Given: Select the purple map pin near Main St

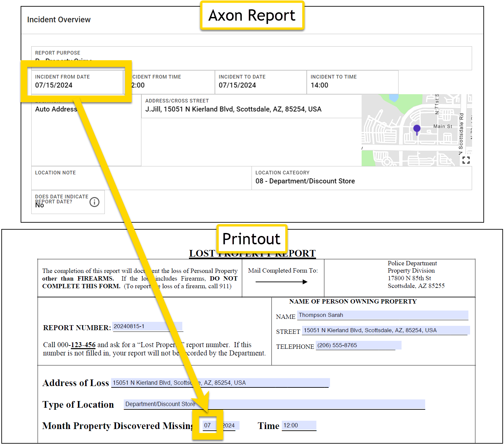Looking at the screenshot, I should [x=417, y=129].
